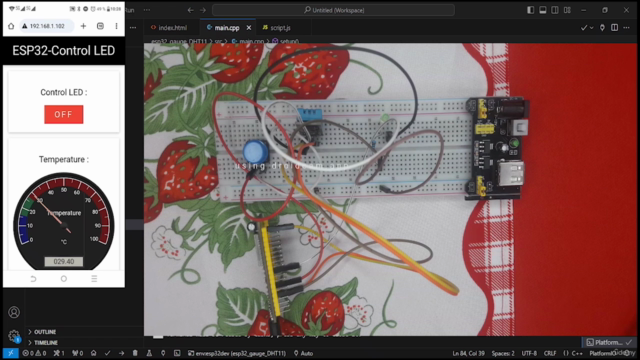Open the forwarded ports indicator showing 0
Screen dimensions: 640x360
(x=78, y=353)
